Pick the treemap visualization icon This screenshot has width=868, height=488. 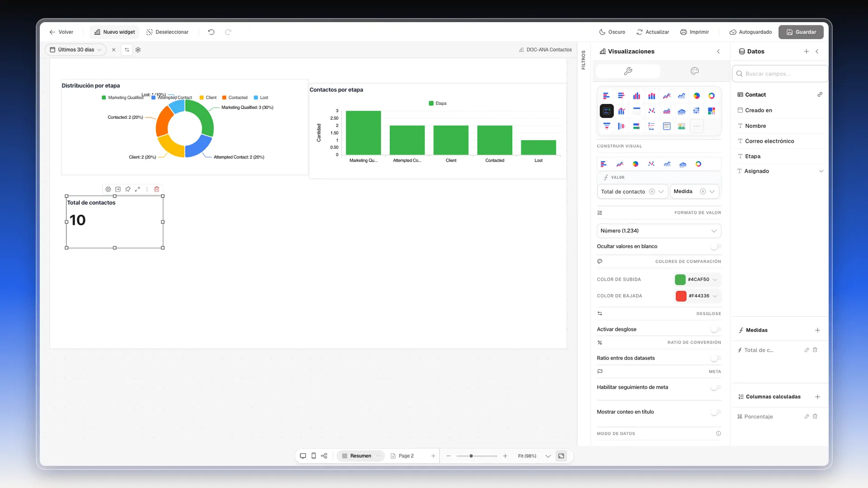pos(711,111)
